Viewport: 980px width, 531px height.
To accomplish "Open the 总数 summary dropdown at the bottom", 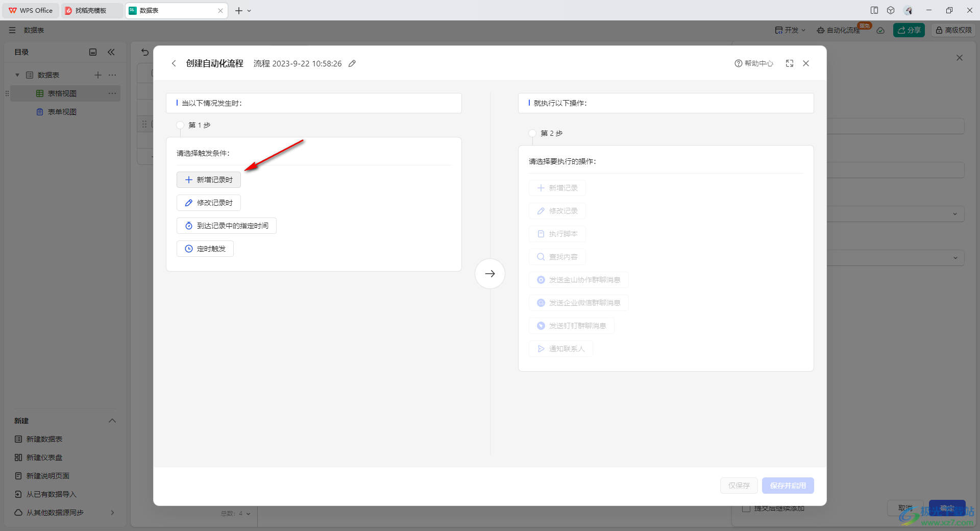I will tap(235, 514).
